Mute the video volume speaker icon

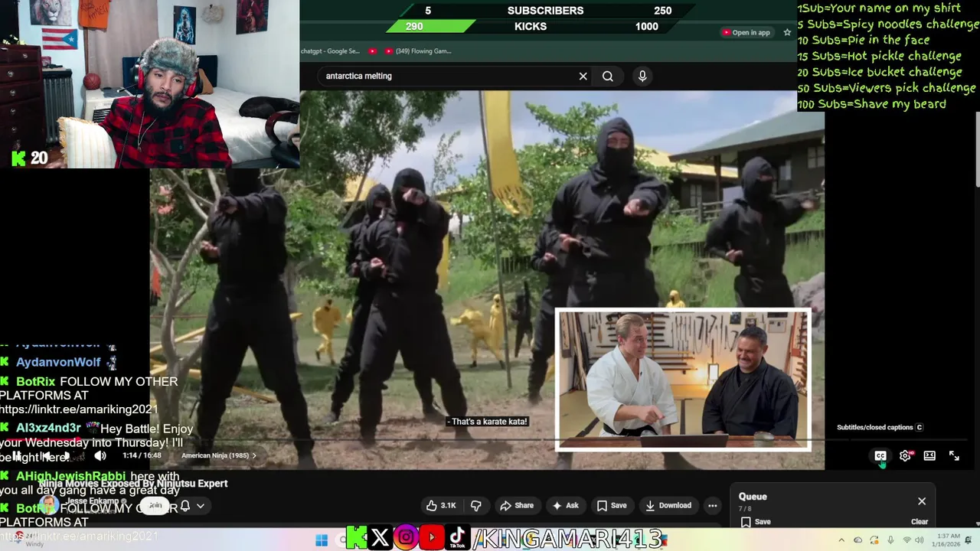click(x=100, y=456)
